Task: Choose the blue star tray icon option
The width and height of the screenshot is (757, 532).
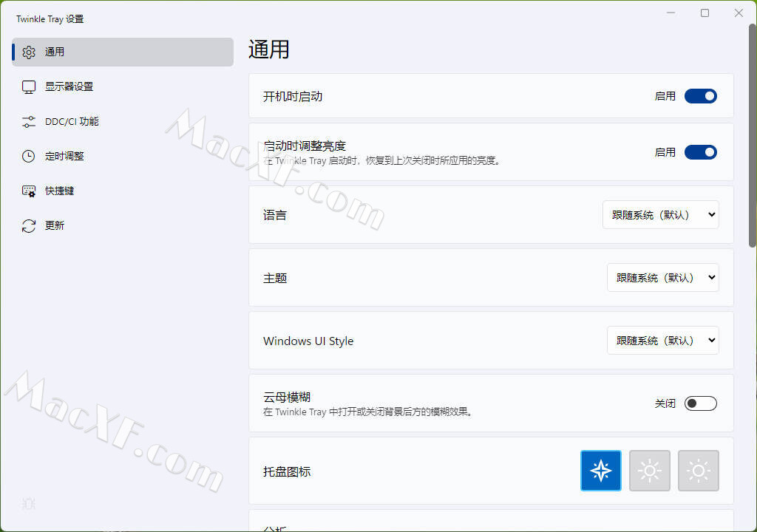Action: (601, 471)
